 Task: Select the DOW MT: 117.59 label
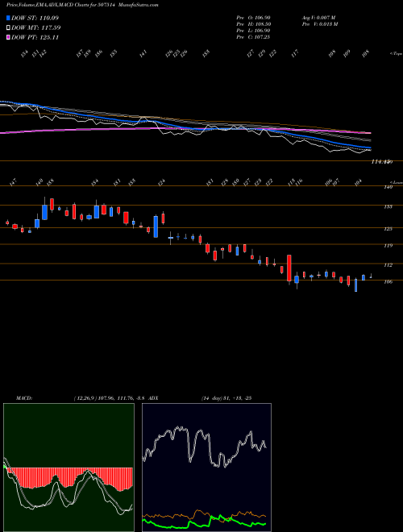pyautogui.click(x=36, y=28)
